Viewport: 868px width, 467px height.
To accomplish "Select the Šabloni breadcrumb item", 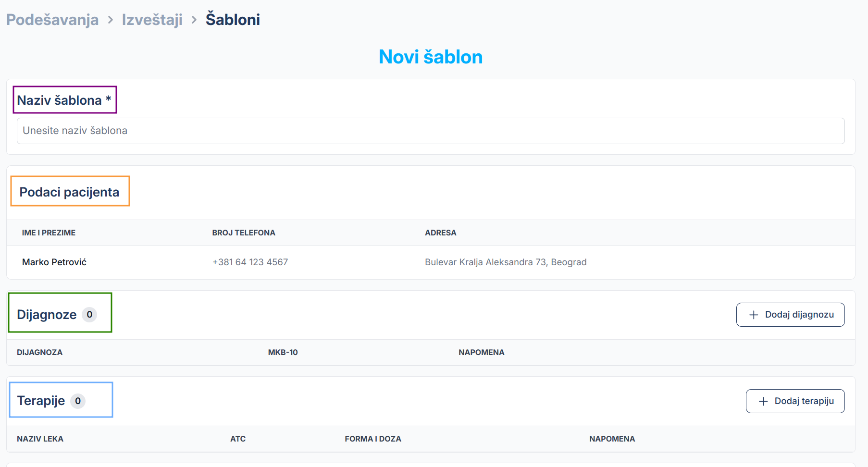I will [233, 20].
